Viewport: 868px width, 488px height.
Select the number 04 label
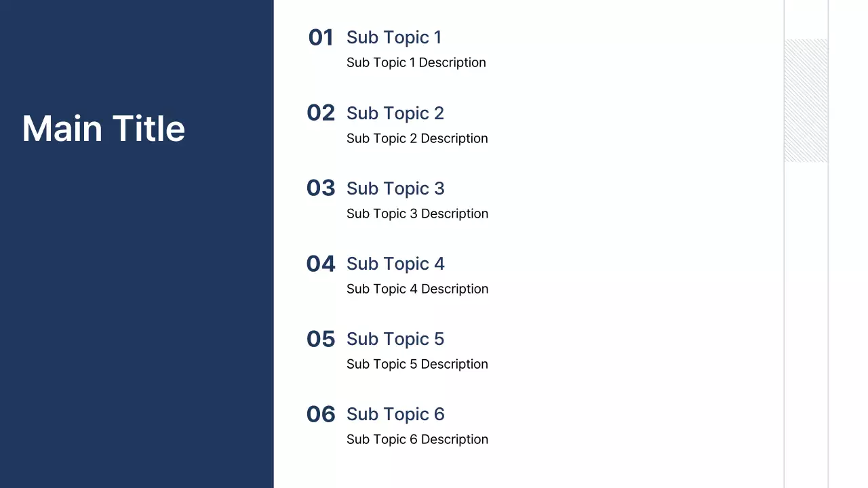tap(321, 264)
